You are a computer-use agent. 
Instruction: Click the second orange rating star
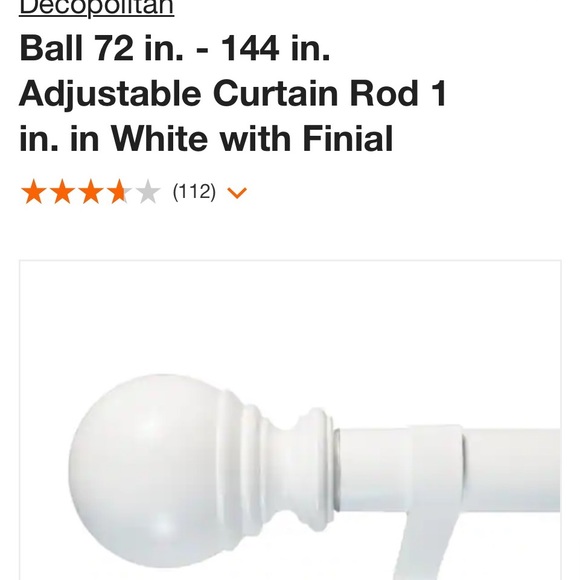tap(63, 192)
